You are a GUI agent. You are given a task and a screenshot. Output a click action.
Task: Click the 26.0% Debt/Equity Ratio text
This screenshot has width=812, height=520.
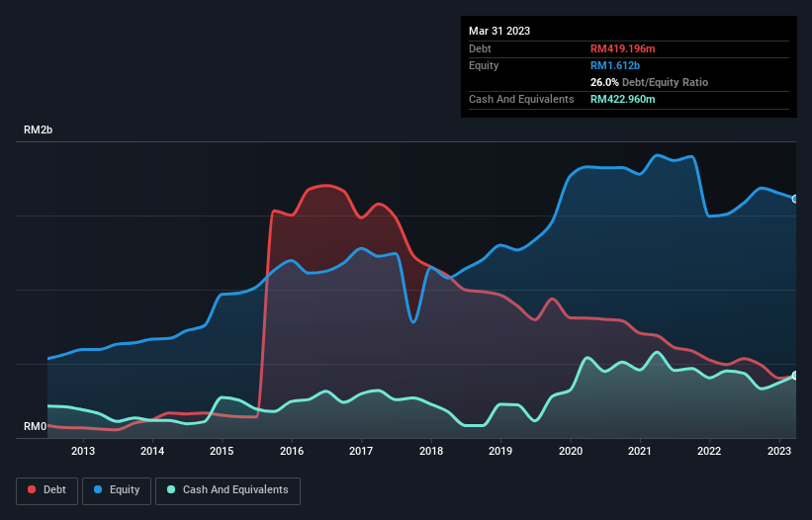point(649,82)
